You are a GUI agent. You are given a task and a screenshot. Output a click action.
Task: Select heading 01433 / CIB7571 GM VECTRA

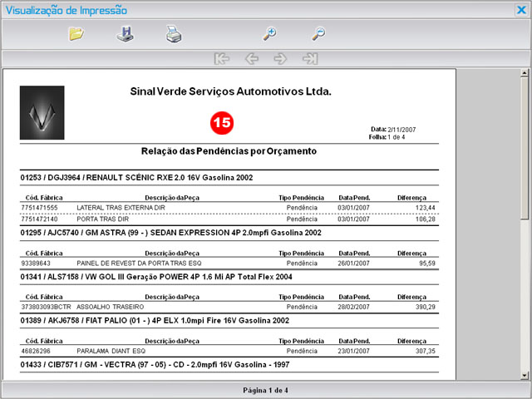point(155,365)
